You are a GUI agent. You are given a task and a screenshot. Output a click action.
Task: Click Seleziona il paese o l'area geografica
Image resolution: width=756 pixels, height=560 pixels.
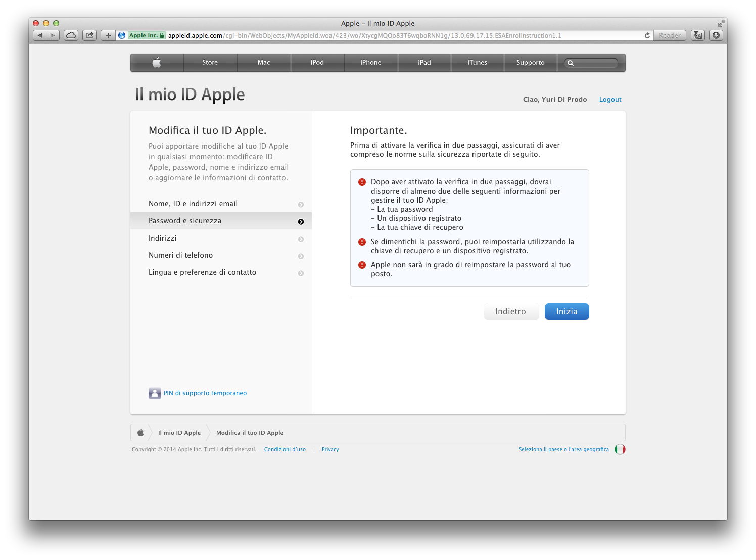(x=564, y=449)
